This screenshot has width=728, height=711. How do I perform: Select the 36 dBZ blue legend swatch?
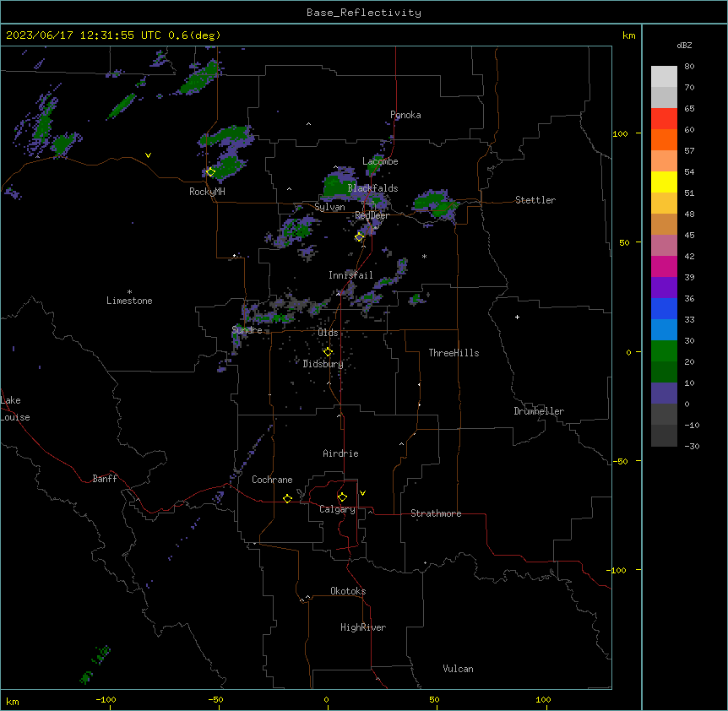664,308
